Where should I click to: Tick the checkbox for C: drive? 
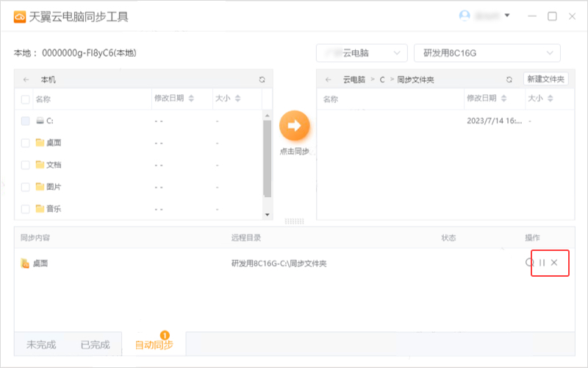click(25, 121)
